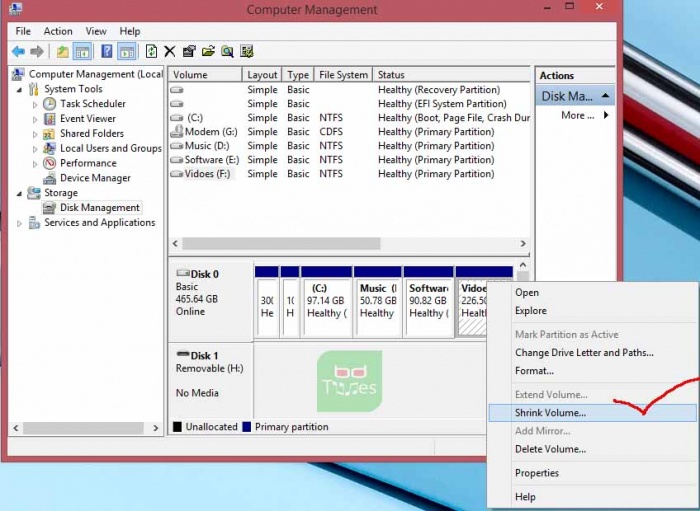This screenshot has width=700, height=511.
Task: Click the Event Viewer tree icon
Action: [x=49, y=118]
